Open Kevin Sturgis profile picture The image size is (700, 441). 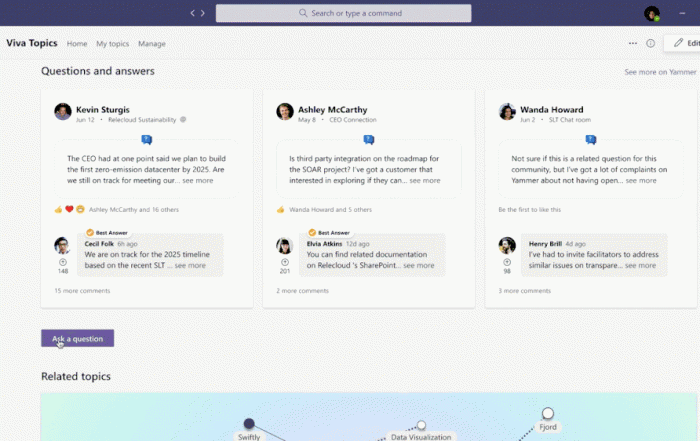[x=63, y=112]
